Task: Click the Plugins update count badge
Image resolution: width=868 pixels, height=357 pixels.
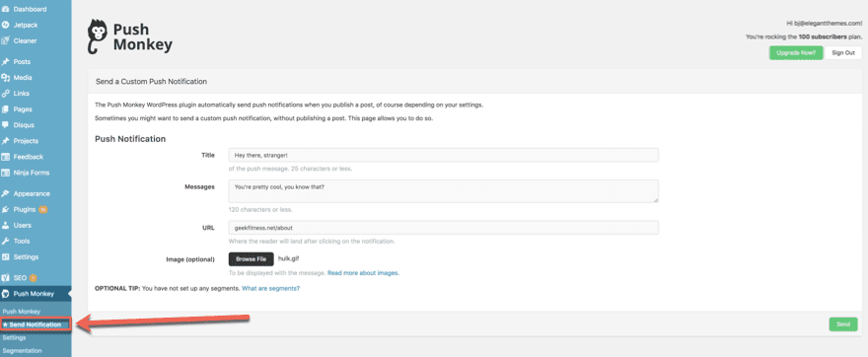Action: [x=42, y=210]
